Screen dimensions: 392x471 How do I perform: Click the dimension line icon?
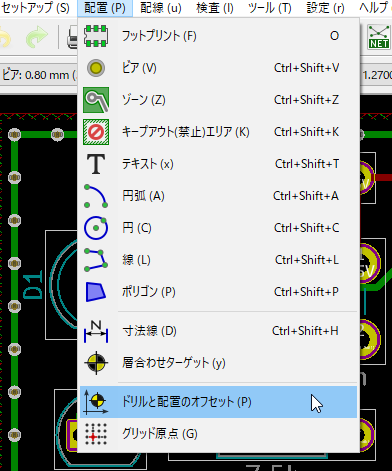point(96,331)
